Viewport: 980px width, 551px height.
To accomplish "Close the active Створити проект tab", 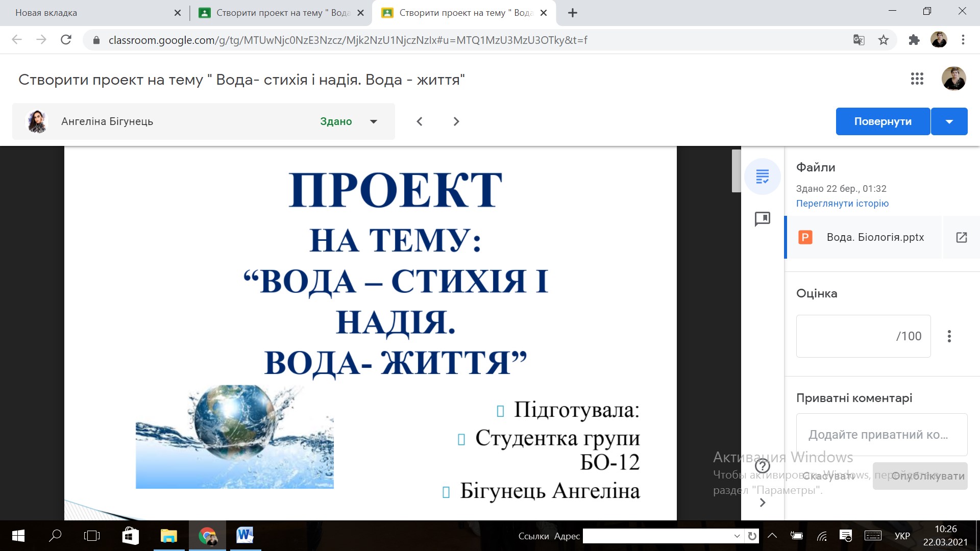I will click(544, 13).
